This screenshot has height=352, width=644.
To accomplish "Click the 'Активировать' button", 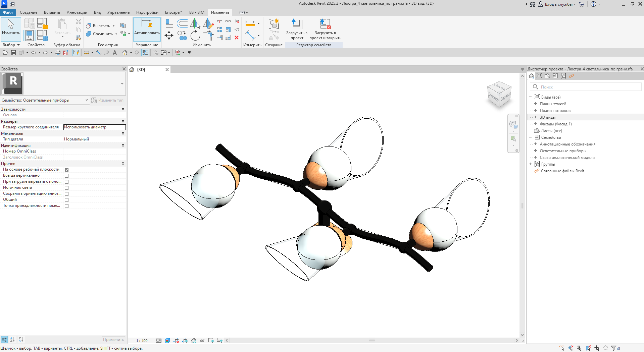I will tap(147, 28).
